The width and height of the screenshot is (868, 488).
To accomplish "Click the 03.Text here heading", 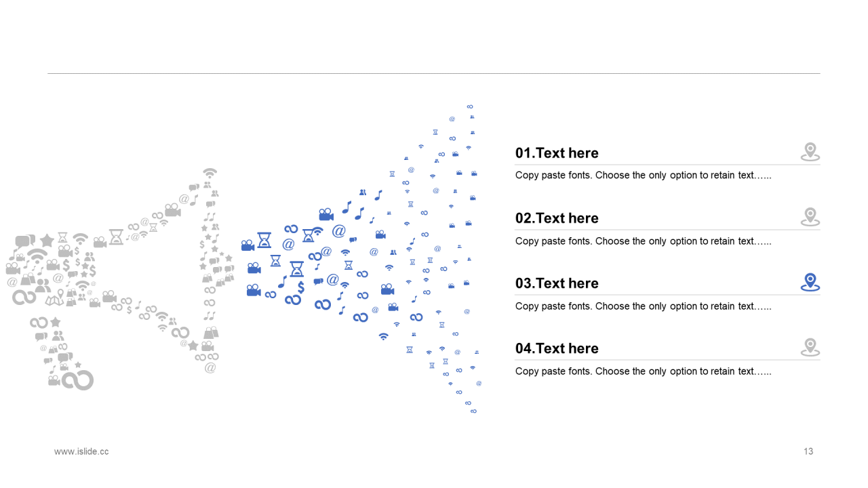I will coord(557,283).
